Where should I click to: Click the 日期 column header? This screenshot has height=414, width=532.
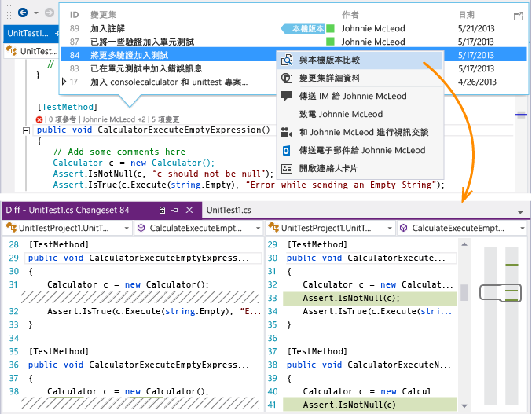click(467, 15)
